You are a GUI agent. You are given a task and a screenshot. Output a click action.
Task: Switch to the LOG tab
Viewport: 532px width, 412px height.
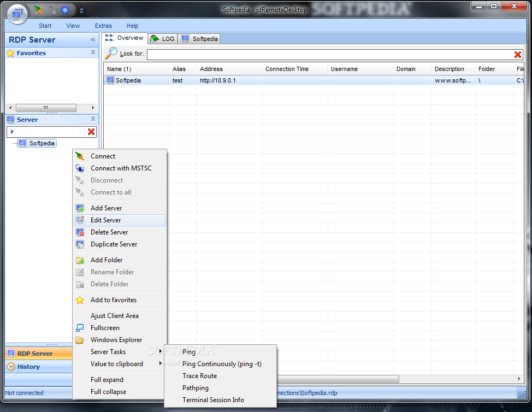163,39
